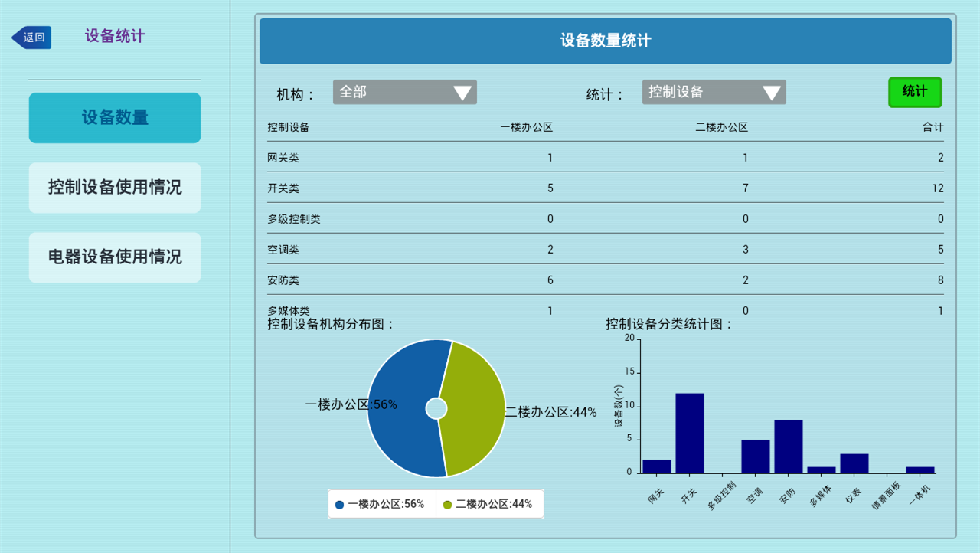This screenshot has height=553, width=980.
Task: Click the 网关 bar in chart
Action: pyautogui.click(x=657, y=466)
